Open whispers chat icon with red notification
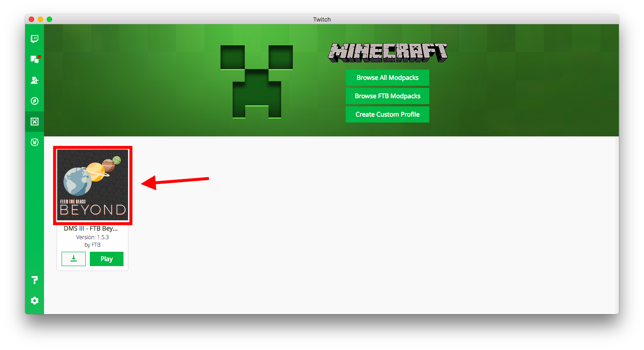Image resolution: width=644 pixels, height=350 pixels. [35, 59]
